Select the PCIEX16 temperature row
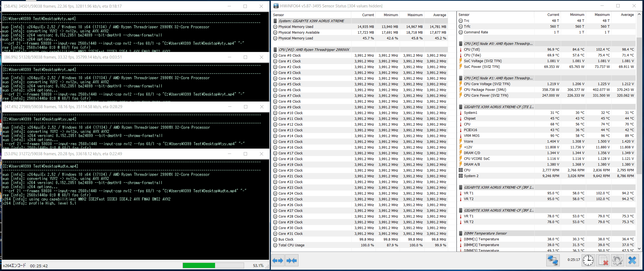 coord(546,130)
